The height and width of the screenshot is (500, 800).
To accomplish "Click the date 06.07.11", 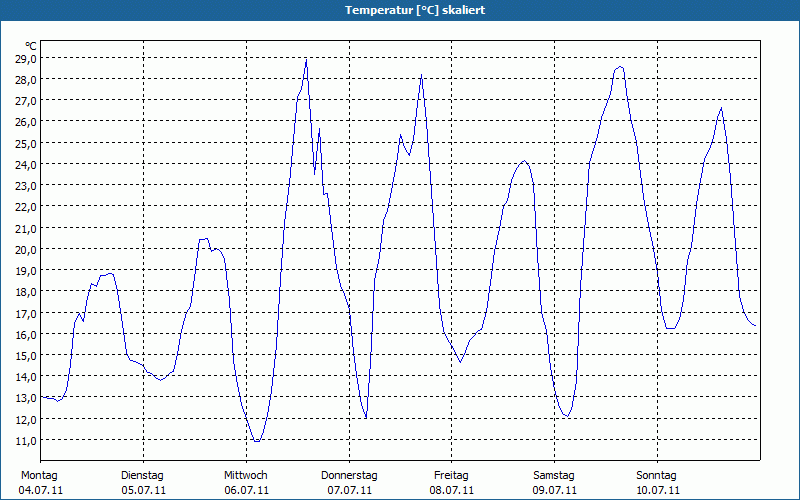I will pyautogui.click(x=246, y=491).
